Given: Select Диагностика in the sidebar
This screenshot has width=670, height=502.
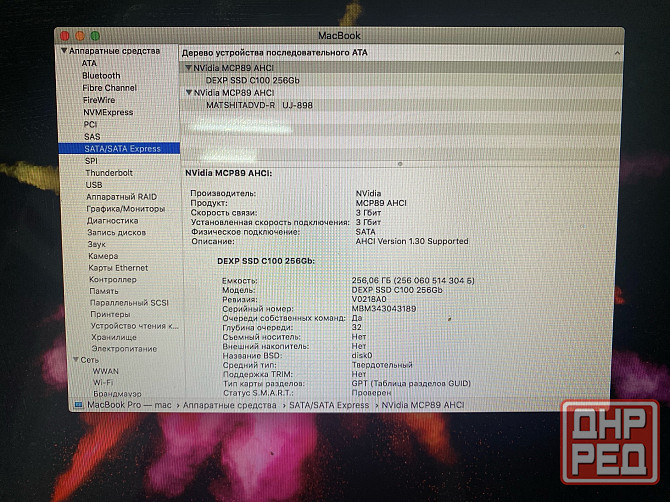Looking at the screenshot, I should point(112,220).
